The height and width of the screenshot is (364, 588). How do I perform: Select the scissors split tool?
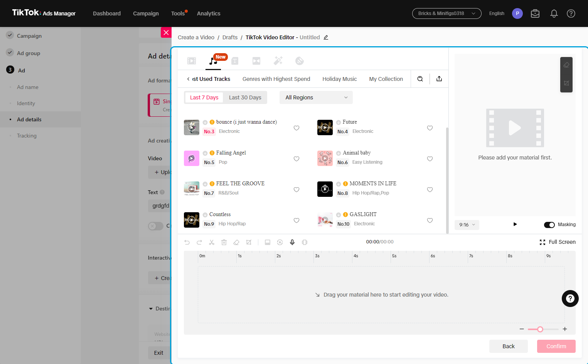212,242
